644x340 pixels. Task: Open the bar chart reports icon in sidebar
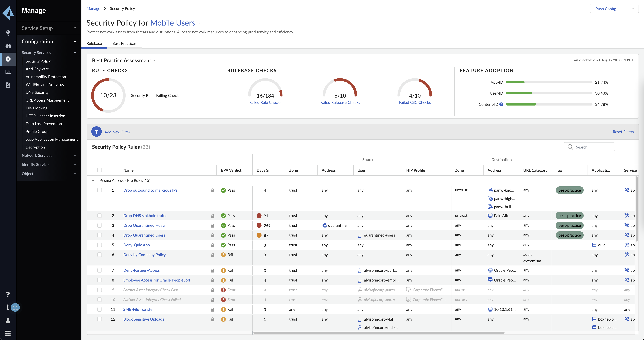pyautogui.click(x=8, y=72)
